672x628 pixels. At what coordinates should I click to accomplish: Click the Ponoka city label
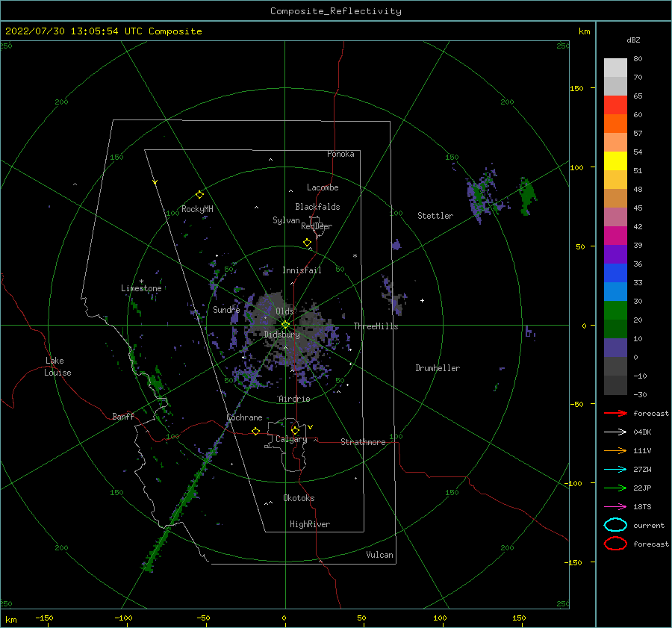click(x=340, y=154)
